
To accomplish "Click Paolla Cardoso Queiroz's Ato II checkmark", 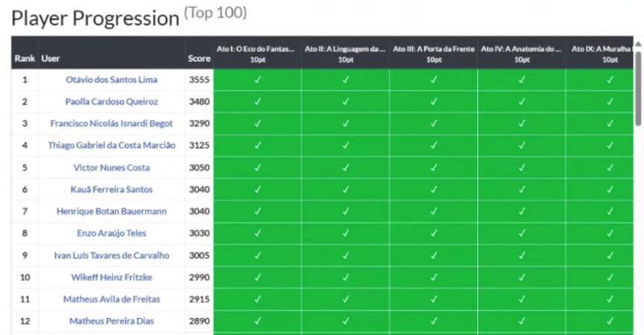I will (345, 101).
